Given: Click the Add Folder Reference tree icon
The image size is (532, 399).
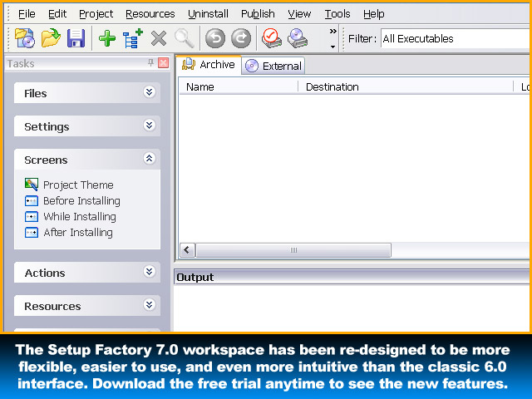Looking at the screenshot, I should (132, 38).
